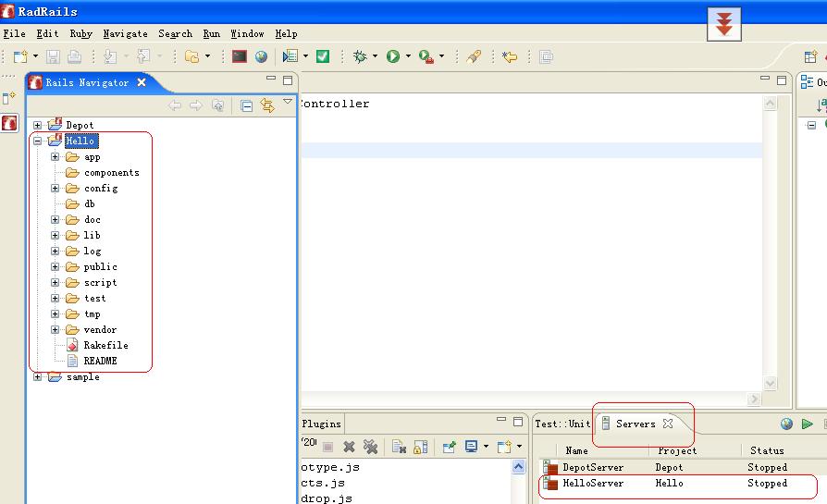Select the components folder
Screen dimensions: 827x504
point(112,172)
